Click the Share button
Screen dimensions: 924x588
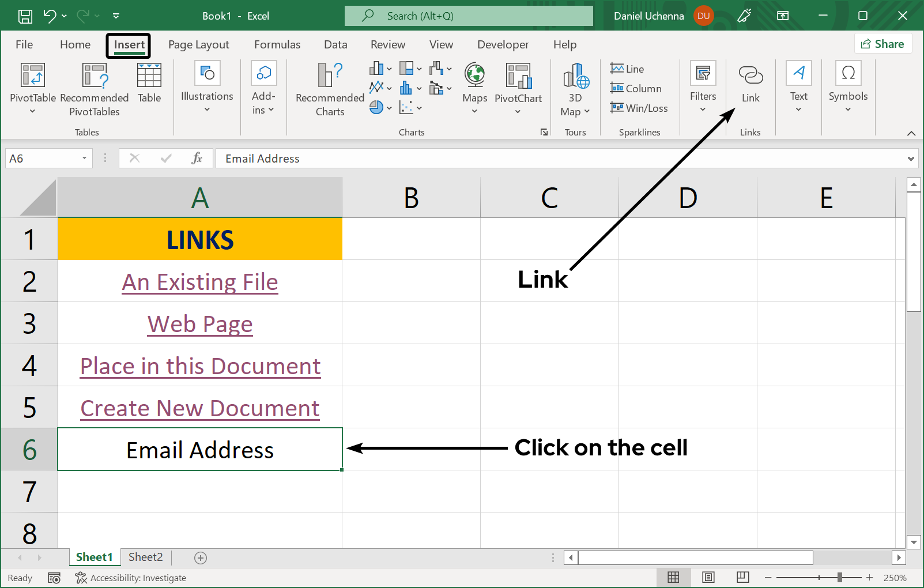tap(882, 43)
